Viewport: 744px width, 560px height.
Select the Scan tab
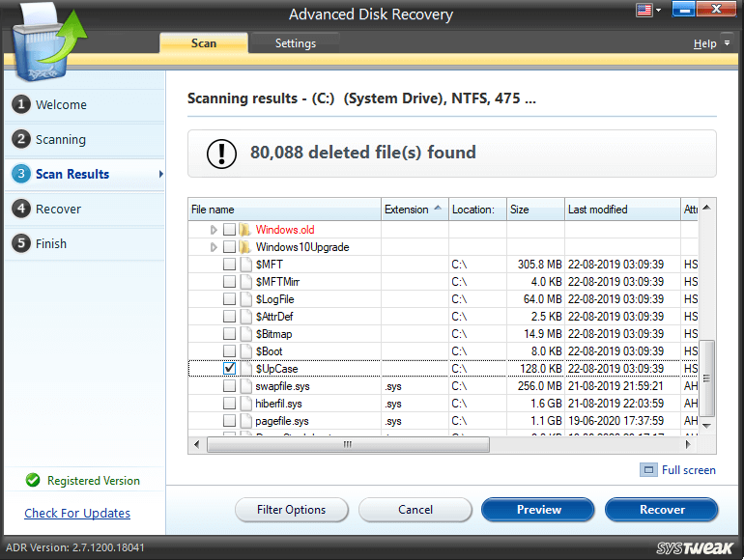coord(204,43)
